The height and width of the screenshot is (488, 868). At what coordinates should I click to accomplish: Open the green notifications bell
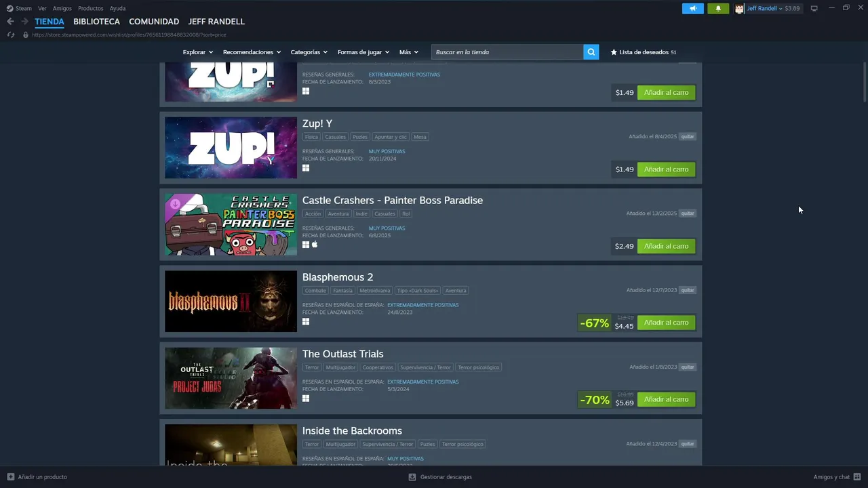coord(718,9)
